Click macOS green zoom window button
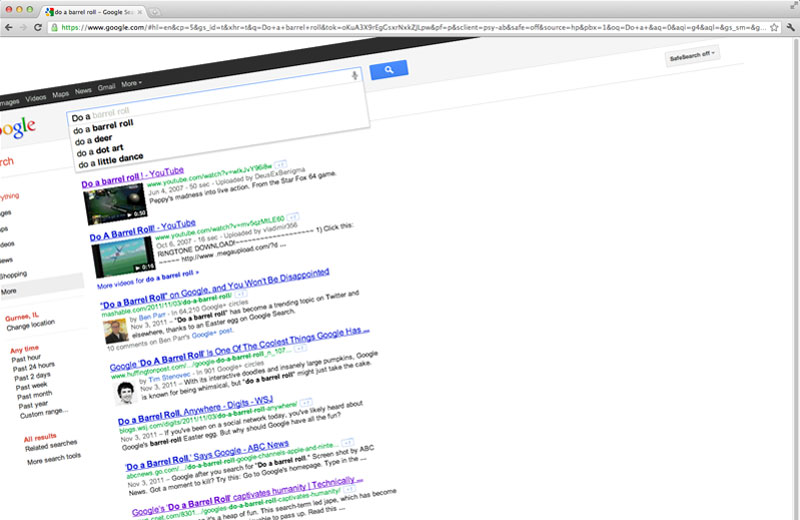This screenshot has height=520, width=800. (30, 10)
